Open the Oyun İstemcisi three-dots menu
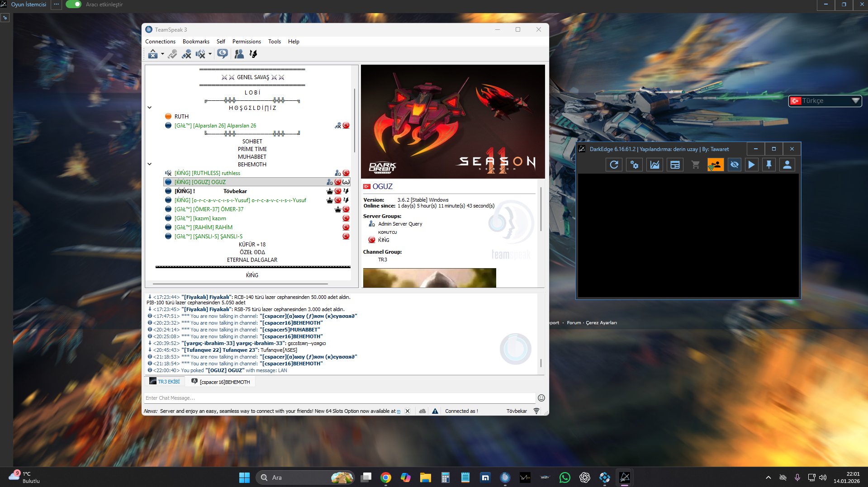The image size is (868, 487). tap(56, 5)
